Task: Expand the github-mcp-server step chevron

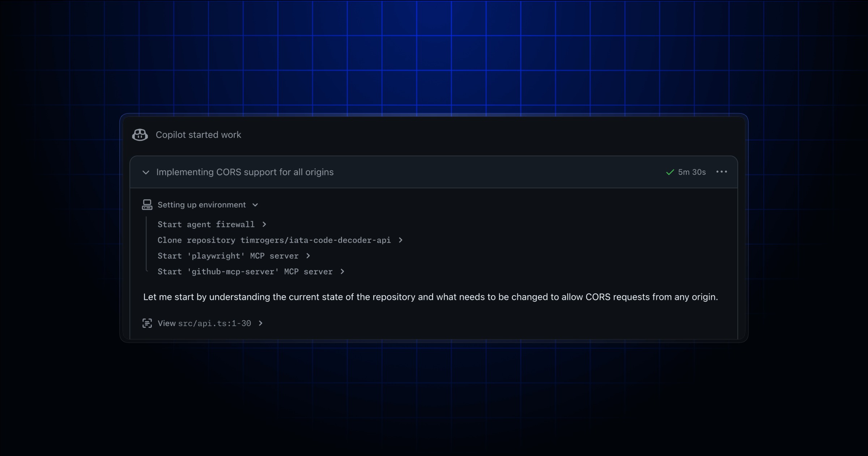Action: click(x=342, y=271)
